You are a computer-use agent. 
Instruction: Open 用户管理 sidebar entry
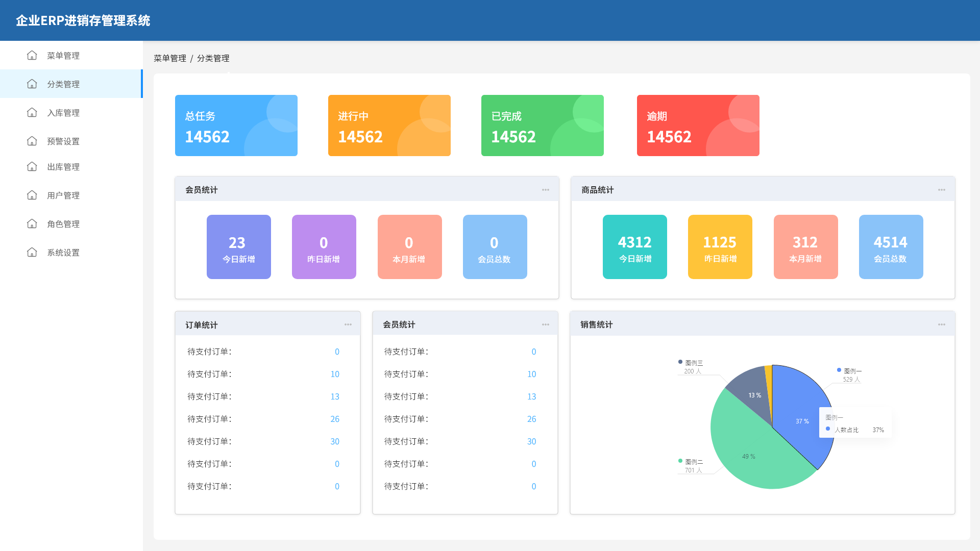(71, 195)
